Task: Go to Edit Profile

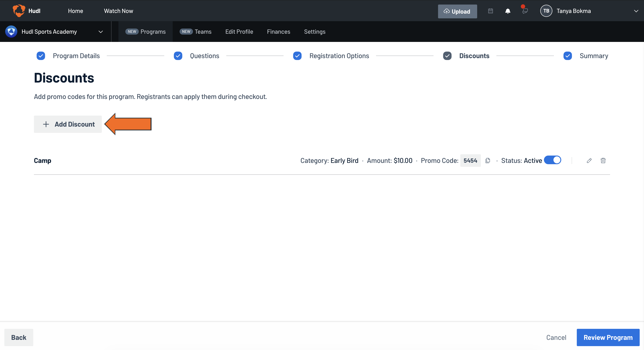Action: [x=239, y=32]
